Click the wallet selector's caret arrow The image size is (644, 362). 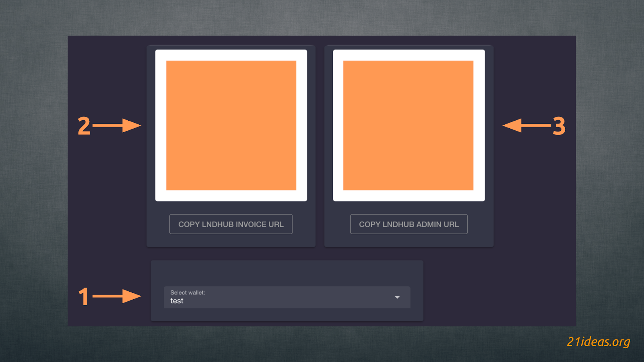coord(397,297)
